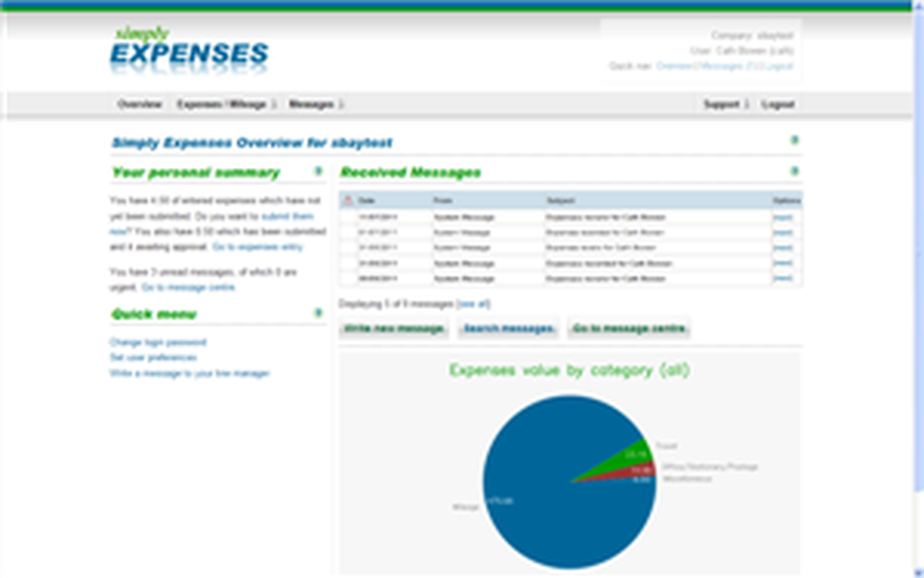The width and height of the screenshot is (924, 578).
Task: Click the Simply Expenses logo
Action: [x=189, y=50]
